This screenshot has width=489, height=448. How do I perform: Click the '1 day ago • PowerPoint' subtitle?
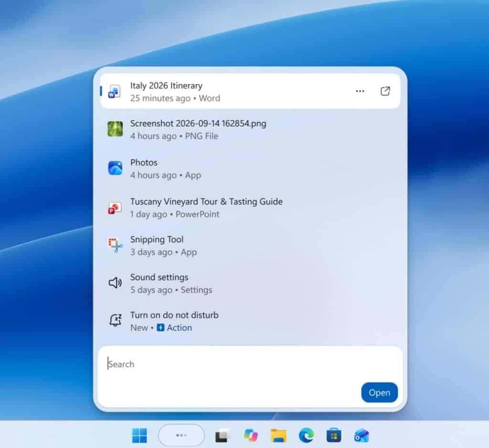[x=175, y=214]
